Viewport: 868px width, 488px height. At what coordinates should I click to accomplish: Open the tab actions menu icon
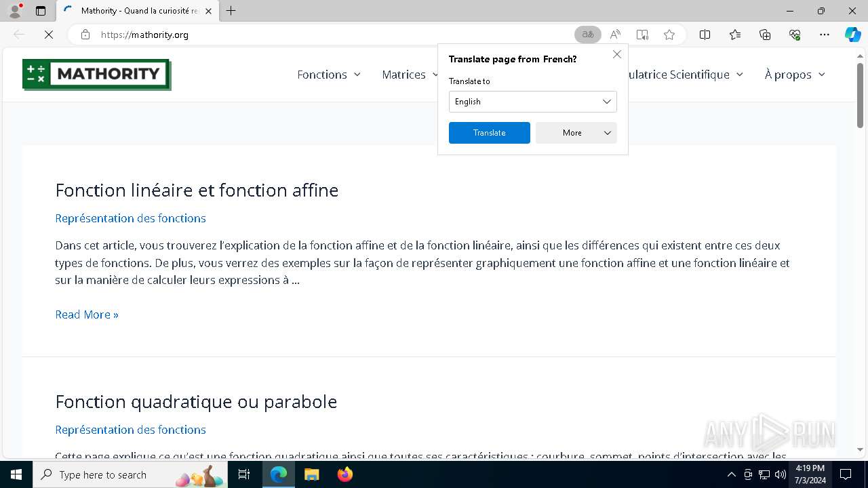tap(41, 11)
